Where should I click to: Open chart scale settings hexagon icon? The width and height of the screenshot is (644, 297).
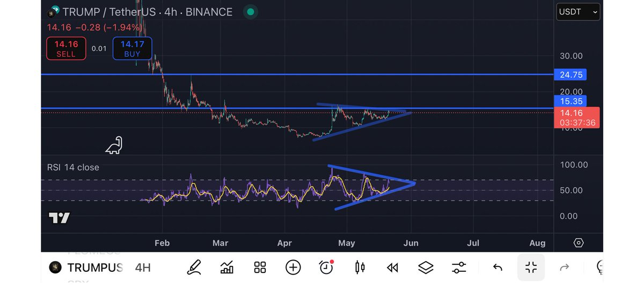coord(579,243)
